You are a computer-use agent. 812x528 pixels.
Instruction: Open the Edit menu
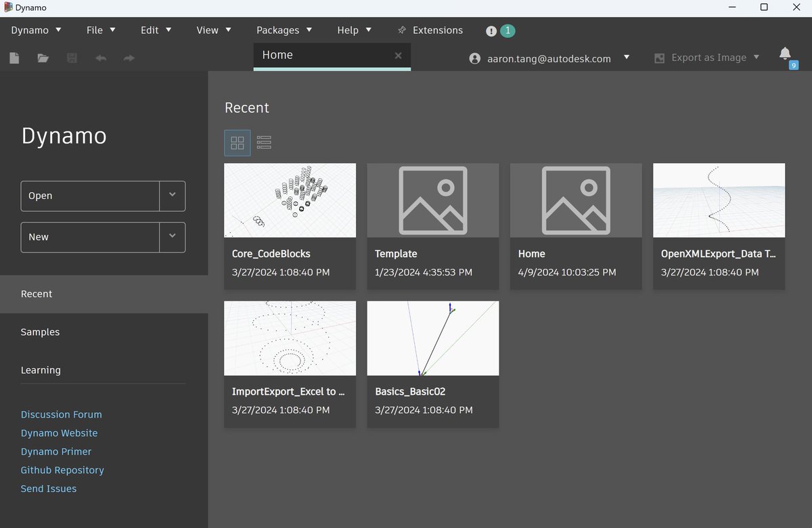pyautogui.click(x=156, y=30)
